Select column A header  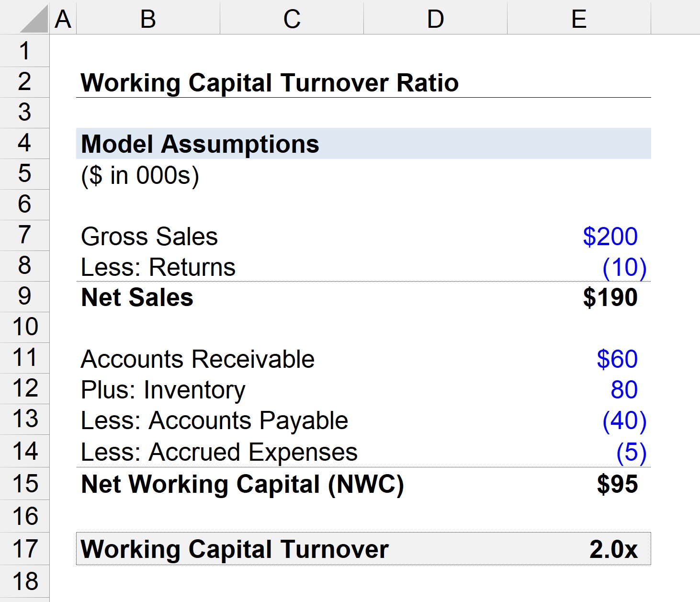click(63, 19)
